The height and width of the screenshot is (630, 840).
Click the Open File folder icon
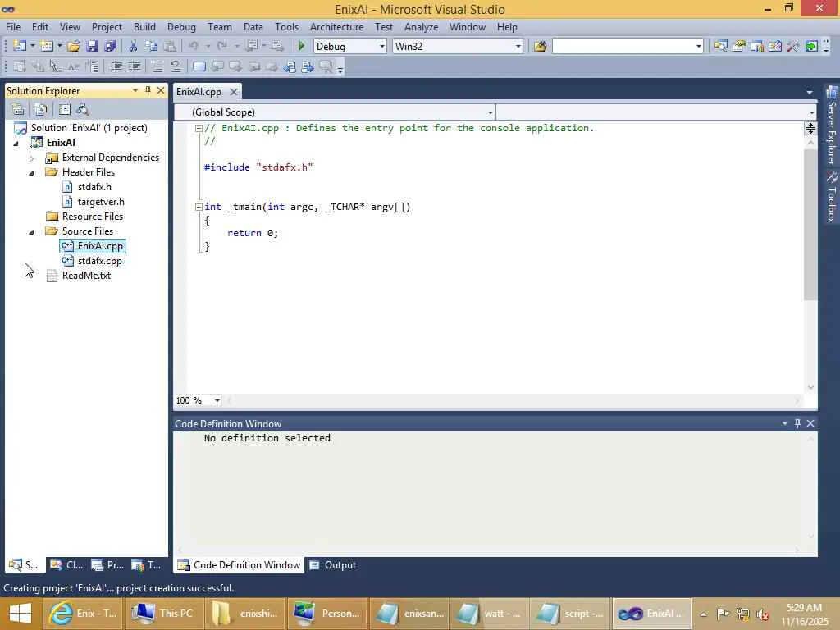[73, 47]
